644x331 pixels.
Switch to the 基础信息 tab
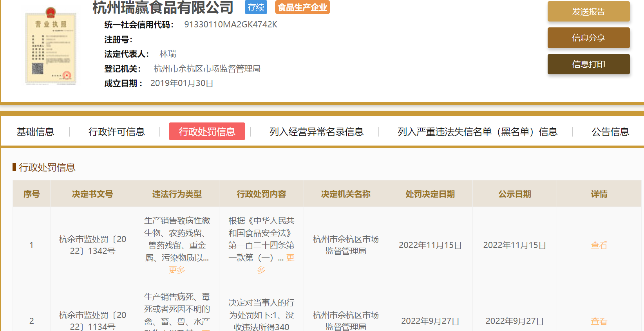[35, 132]
